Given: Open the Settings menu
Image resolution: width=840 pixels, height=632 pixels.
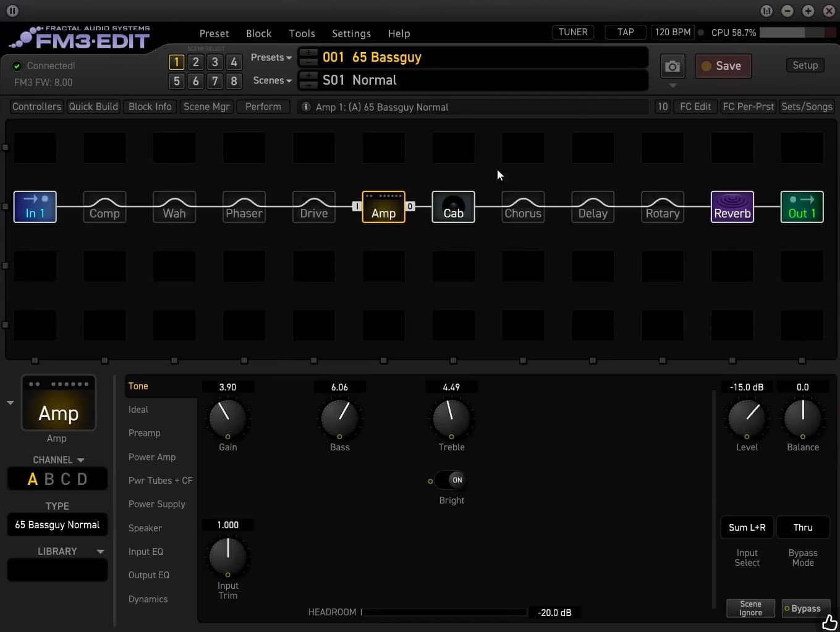Looking at the screenshot, I should pos(351,33).
